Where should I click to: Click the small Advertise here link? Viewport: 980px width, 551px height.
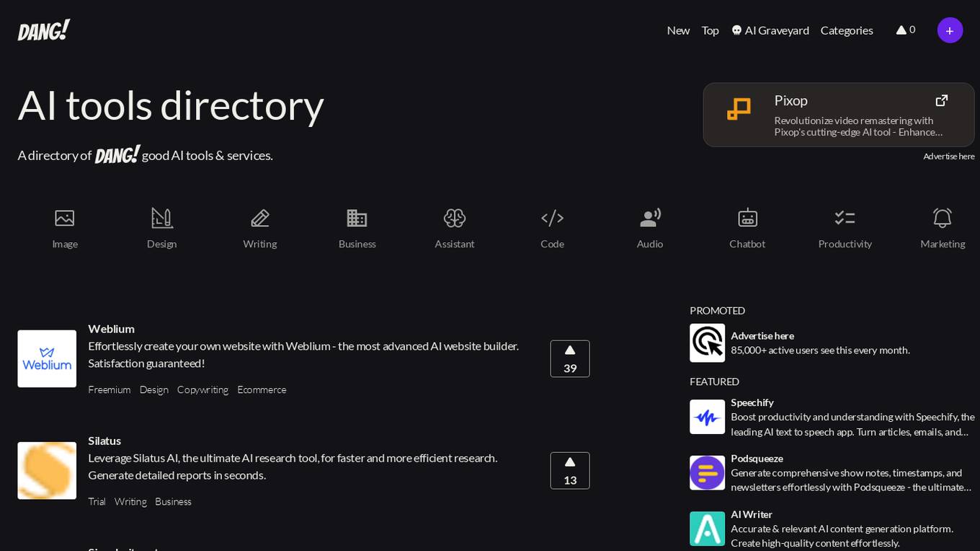(949, 156)
